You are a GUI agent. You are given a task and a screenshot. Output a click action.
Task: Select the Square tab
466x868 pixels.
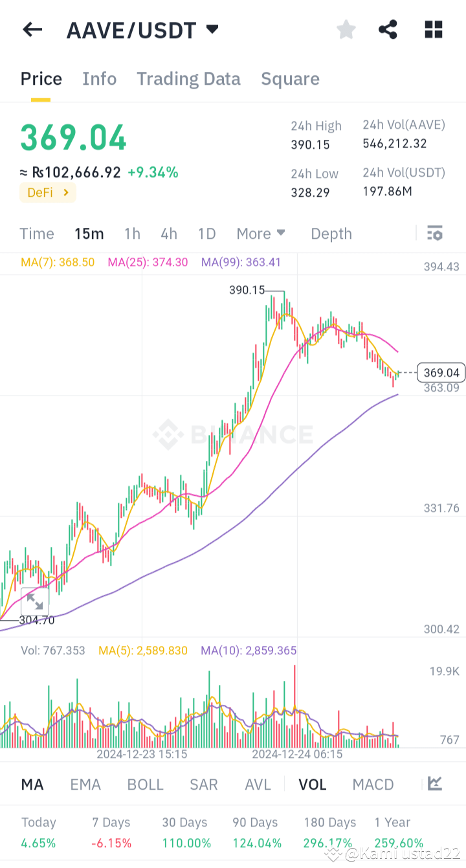290,78
